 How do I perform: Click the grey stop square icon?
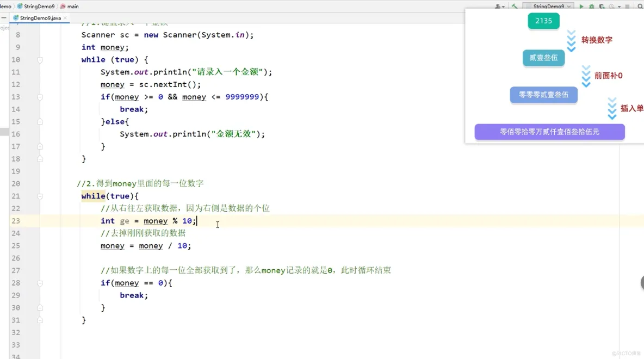[x=627, y=6]
